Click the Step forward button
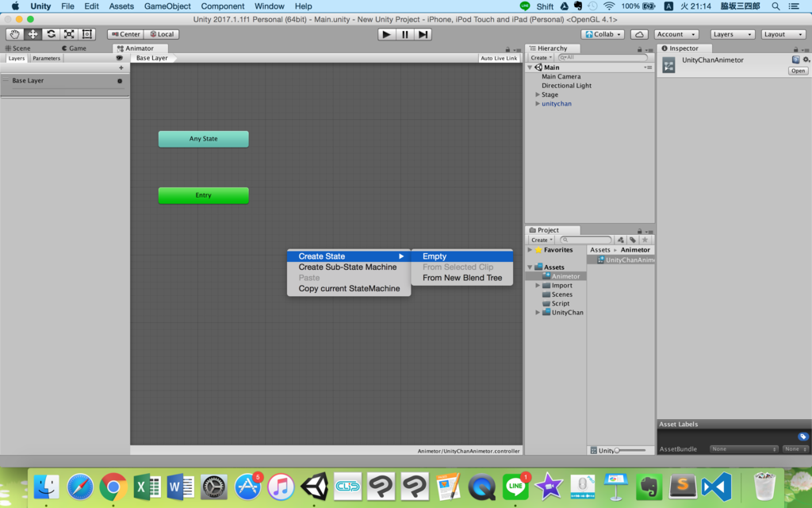812x508 pixels. [x=423, y=34]
